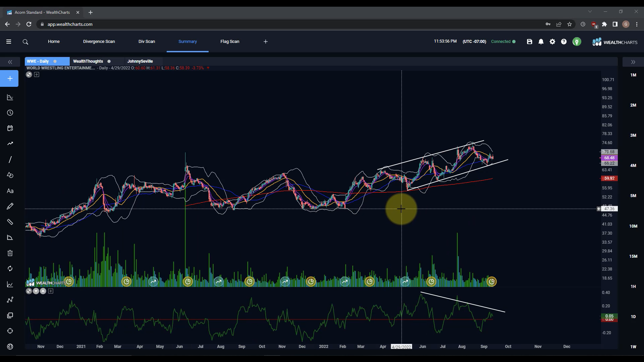Click the indicator settings circle on price chart
Screen dimensions: 644x362
[29, 75]
